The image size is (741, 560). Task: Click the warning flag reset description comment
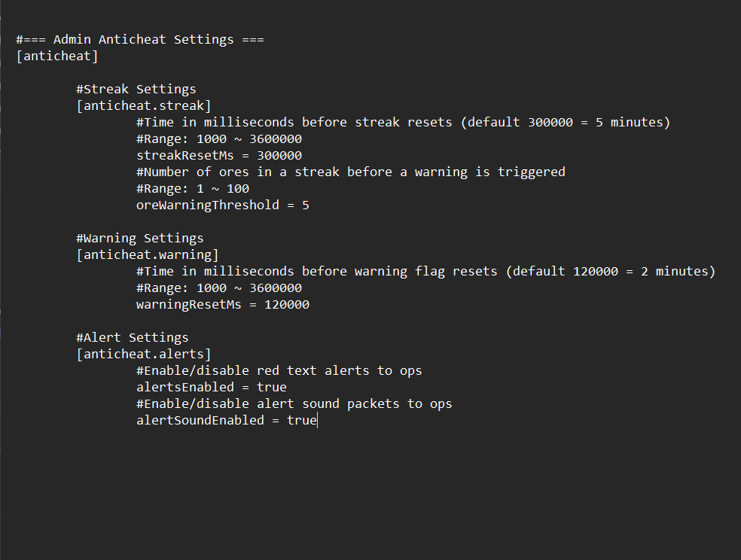click(x=425, y=271)
